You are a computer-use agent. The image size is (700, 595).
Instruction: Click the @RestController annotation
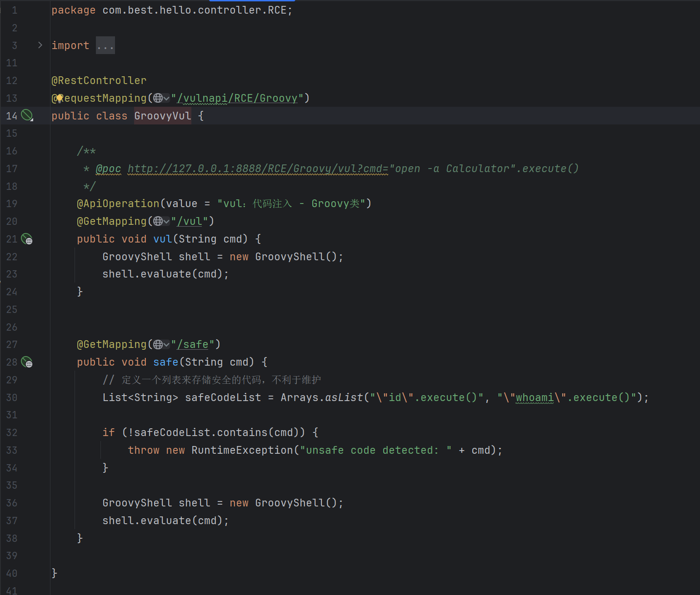pyautogui.click(x=99, y=80)
